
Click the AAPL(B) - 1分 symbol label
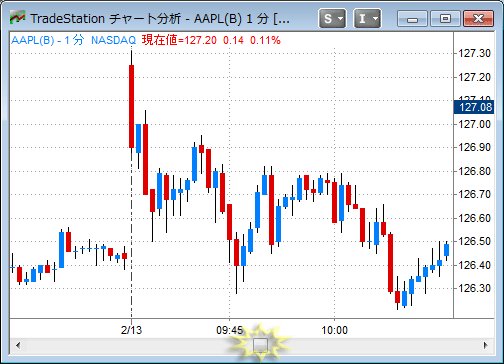click(x=48, y=40)
